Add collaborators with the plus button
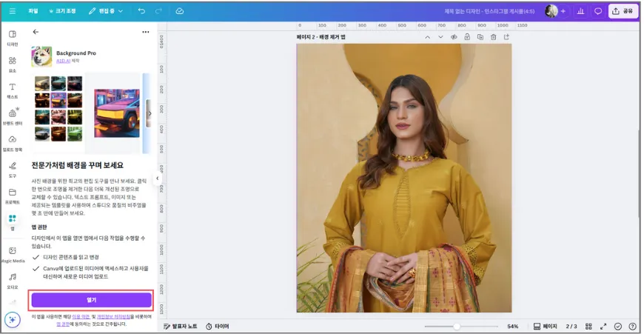This screenshot has height=334, width=644. point(563,11)
